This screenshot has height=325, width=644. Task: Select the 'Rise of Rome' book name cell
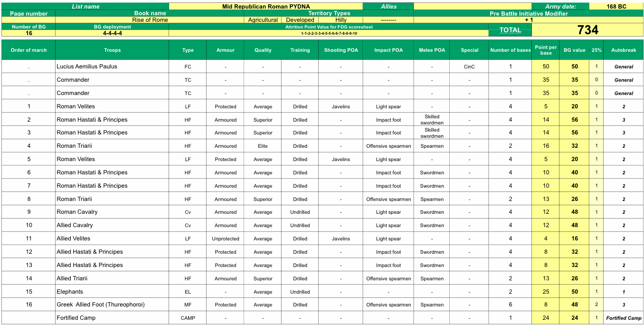point(150,20)
